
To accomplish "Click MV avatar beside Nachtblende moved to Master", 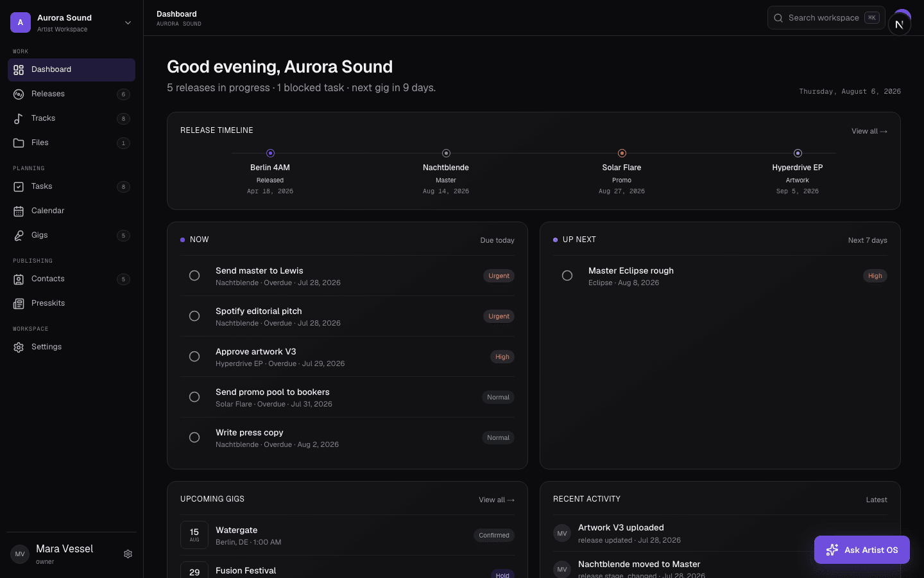I will pyautogui.click(x=562, y=570).
